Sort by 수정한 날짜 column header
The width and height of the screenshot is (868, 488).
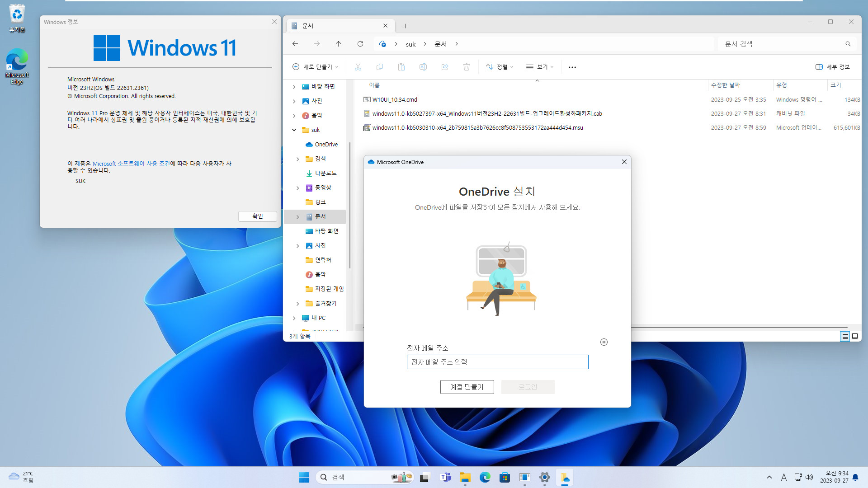pyautogui.click(x=725, y=85)
